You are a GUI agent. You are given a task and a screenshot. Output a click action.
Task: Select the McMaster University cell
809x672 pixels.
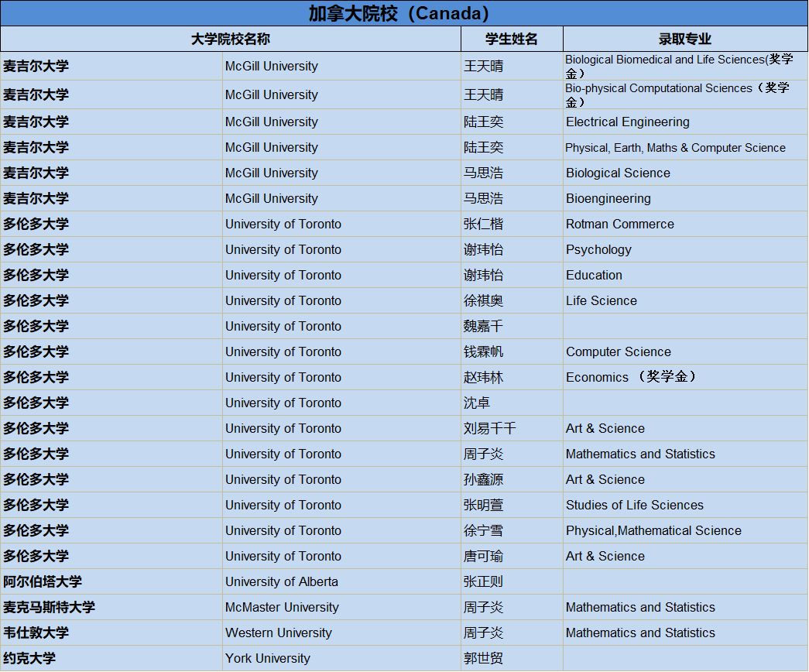(x=341, y=607)
